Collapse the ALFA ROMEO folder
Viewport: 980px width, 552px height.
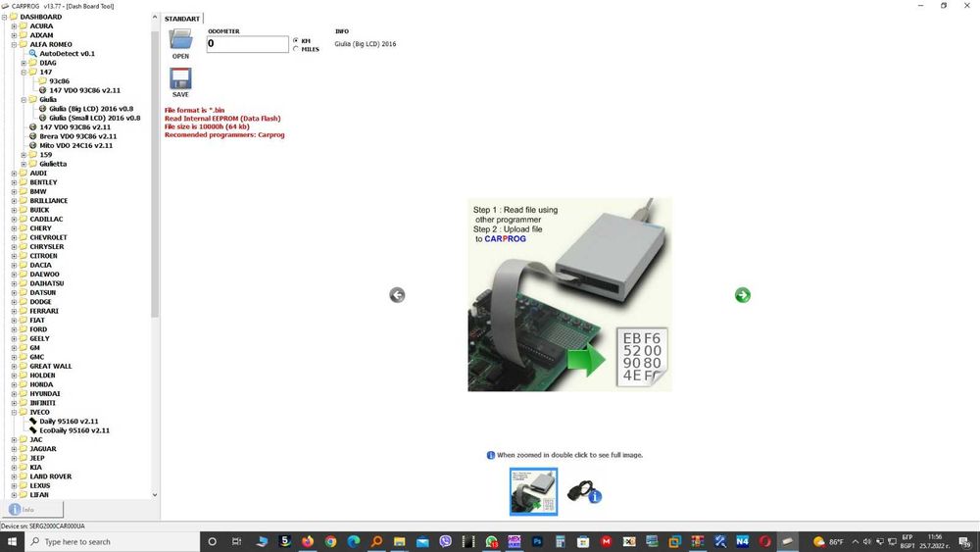(x=14, y=44)
